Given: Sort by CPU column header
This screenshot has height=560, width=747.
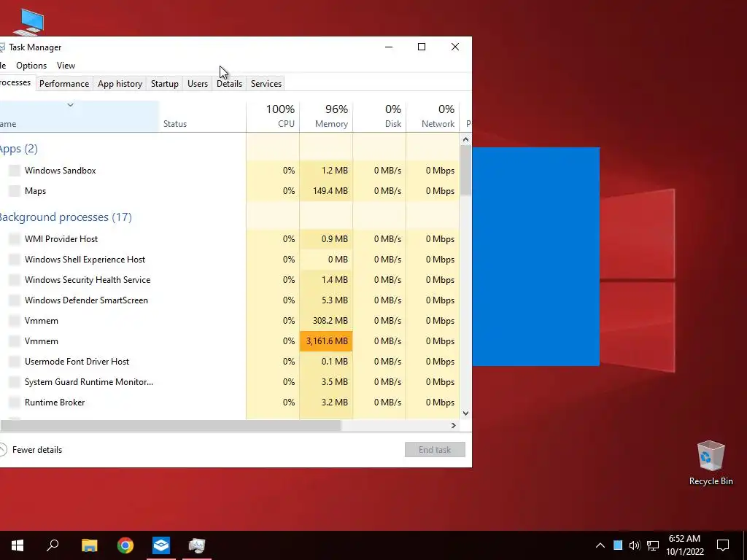Looking at the screenshot, I should pos(273,116).
